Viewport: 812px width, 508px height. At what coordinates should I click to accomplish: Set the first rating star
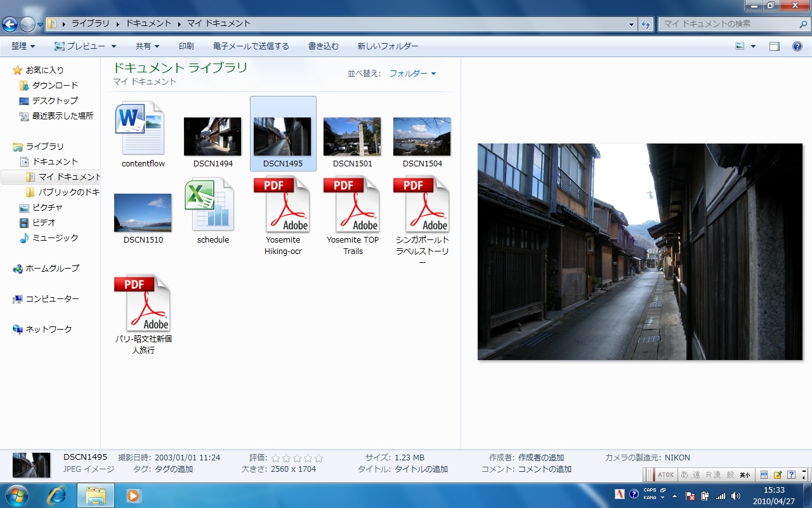tap(275, 458)
